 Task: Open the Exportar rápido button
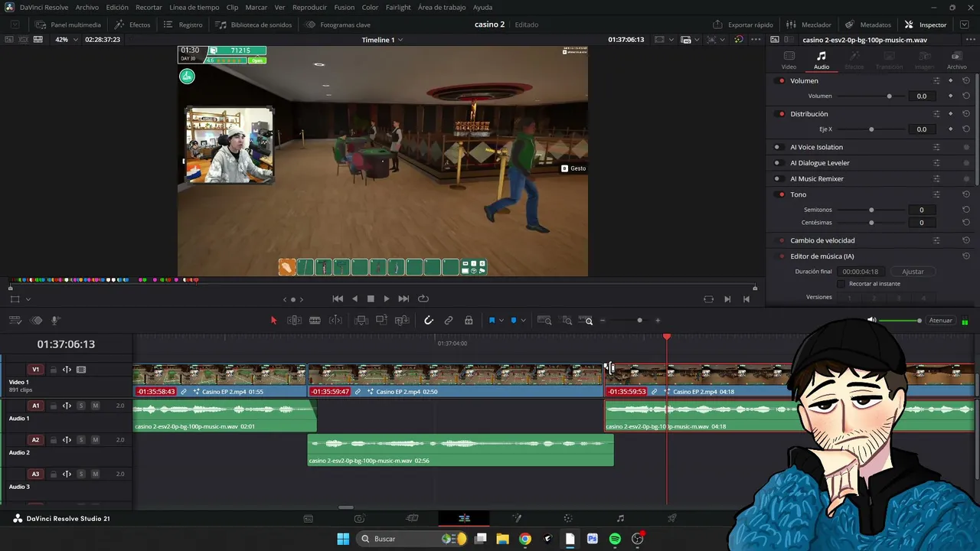(x=743, y=24)
